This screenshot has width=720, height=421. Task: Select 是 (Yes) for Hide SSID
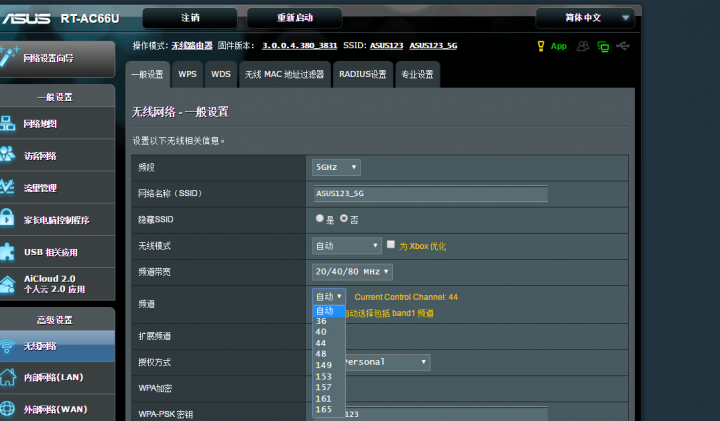point(320,219)
